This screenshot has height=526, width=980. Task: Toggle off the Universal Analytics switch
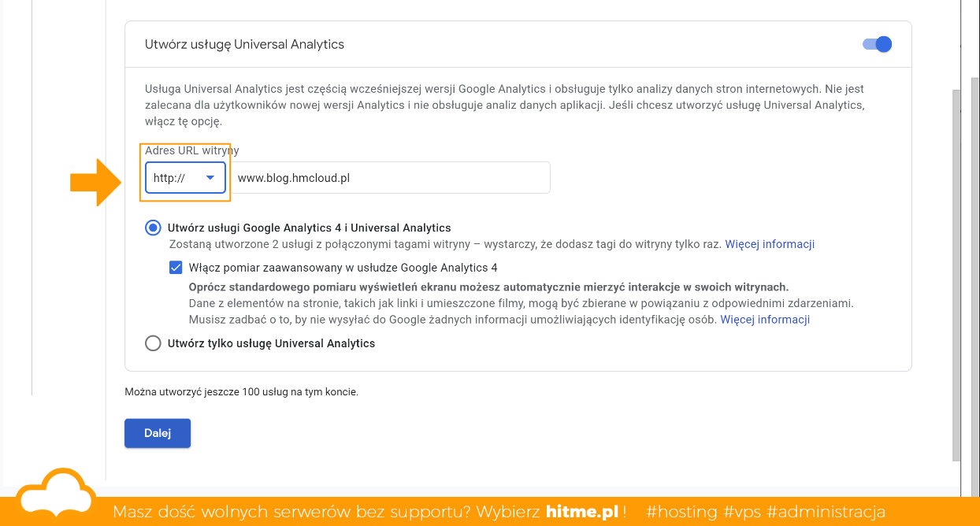(878, 44)
